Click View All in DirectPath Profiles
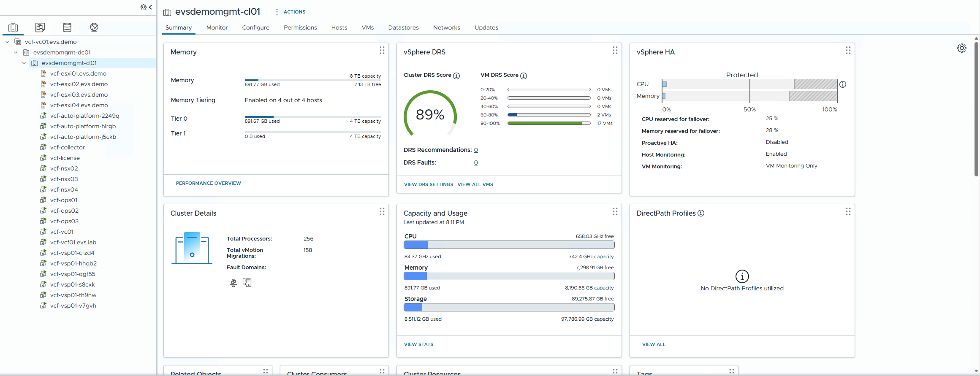The width and height of the screenshot is (980, 376). 654,344
